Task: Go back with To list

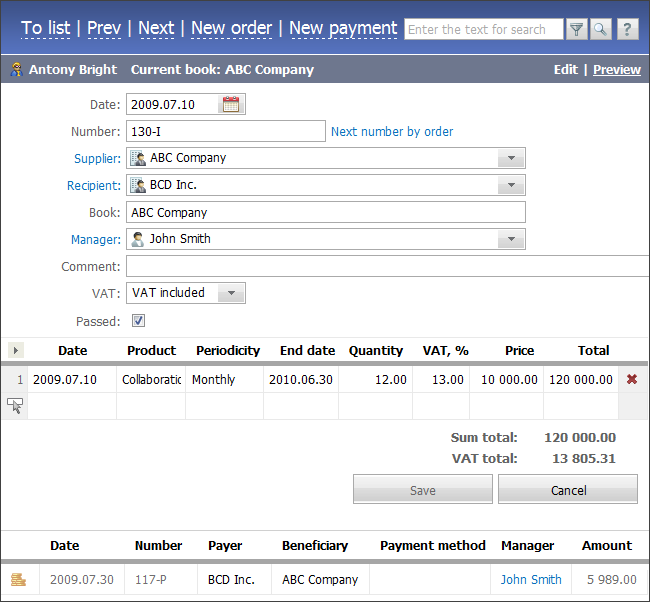Action: point(46,28)
